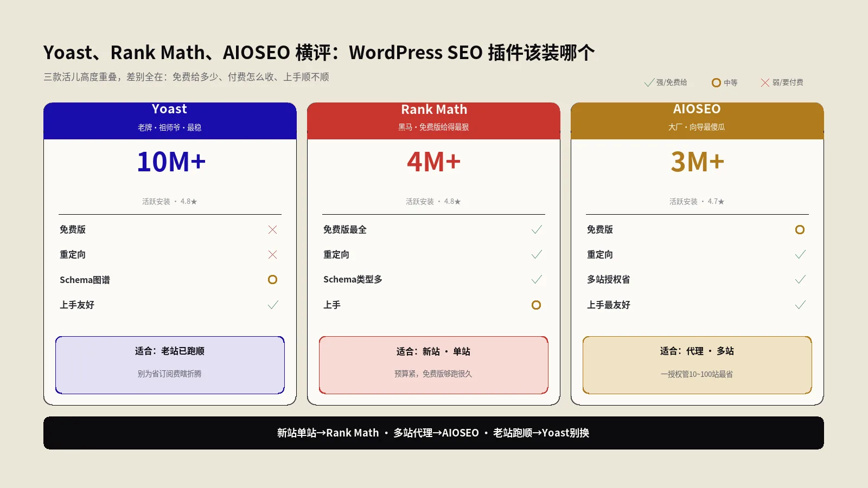Click the 上手最友好 label
This screenshot has height=488, width=868.
(609, 305)
